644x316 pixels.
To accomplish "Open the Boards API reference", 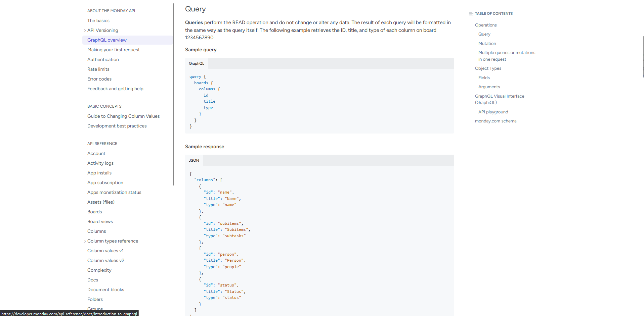I will (95, 212).
